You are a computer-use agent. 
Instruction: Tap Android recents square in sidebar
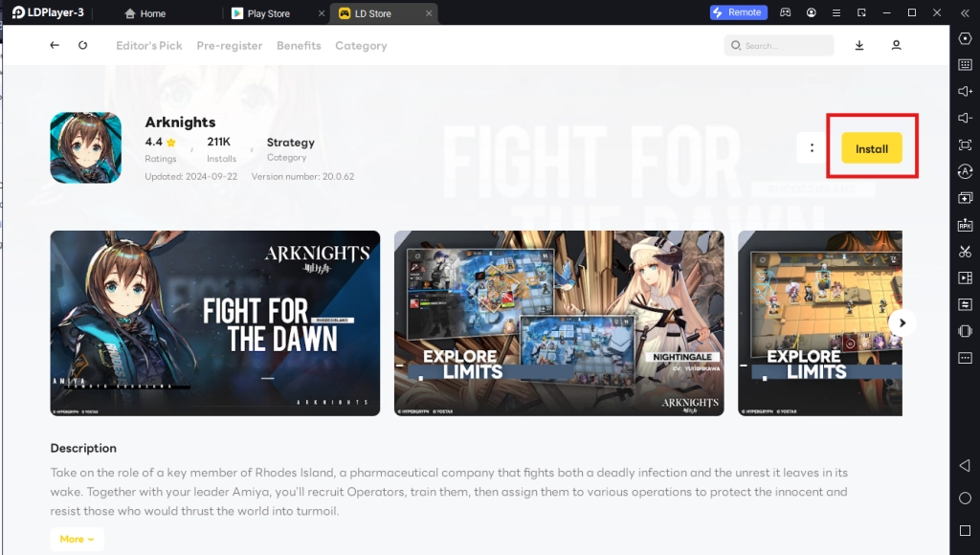pos(965,531)
